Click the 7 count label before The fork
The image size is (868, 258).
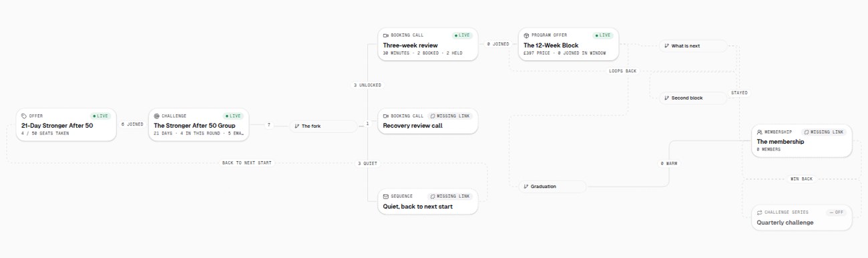[x=269, y=124]
